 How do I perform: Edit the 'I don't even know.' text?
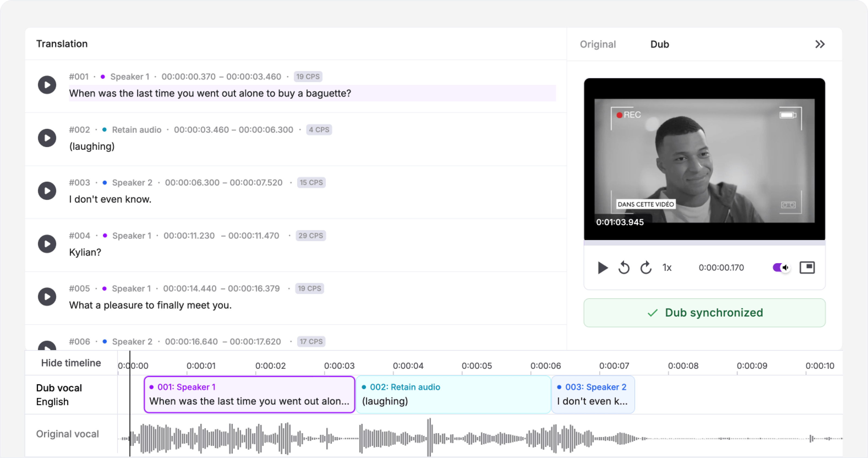(x=110, y=199)
